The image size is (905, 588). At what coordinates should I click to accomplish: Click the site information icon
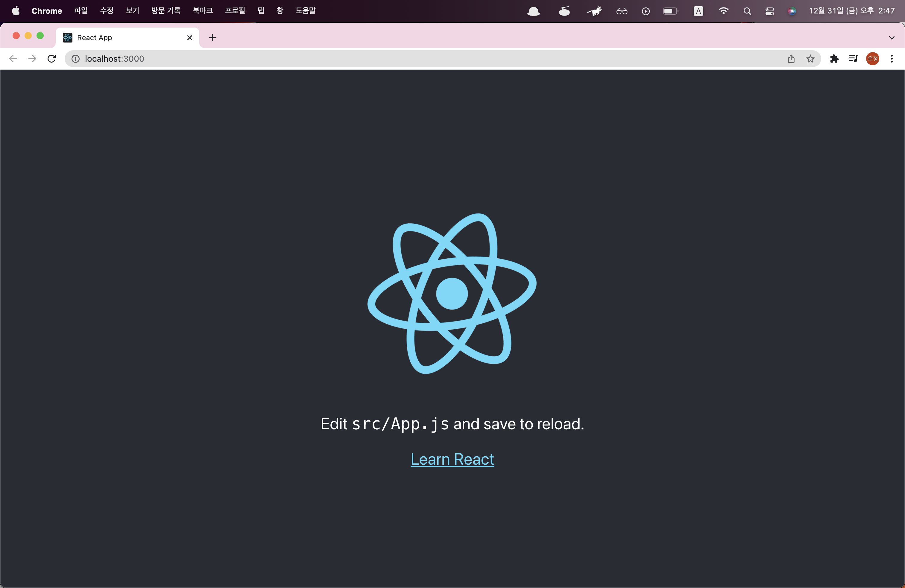(x=76, y=59)
